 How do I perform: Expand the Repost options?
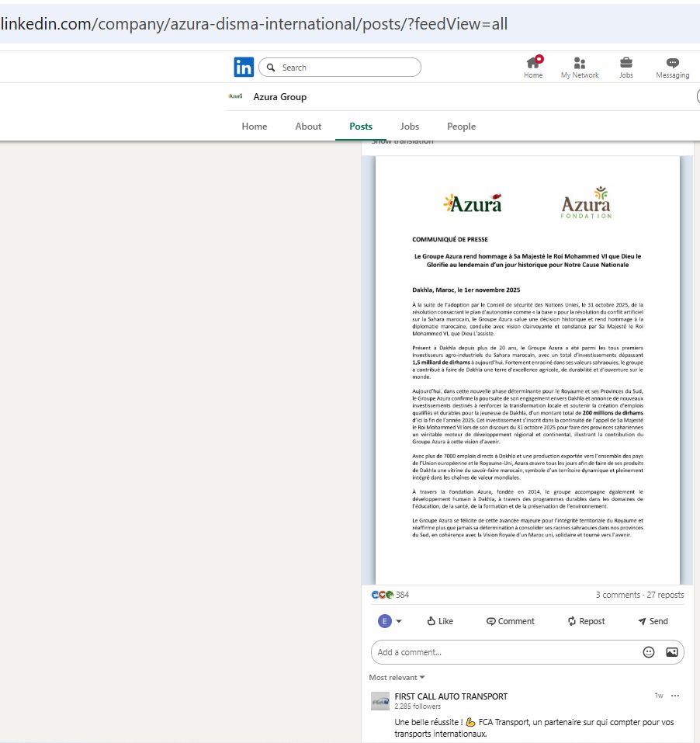(x=586, y=621)
